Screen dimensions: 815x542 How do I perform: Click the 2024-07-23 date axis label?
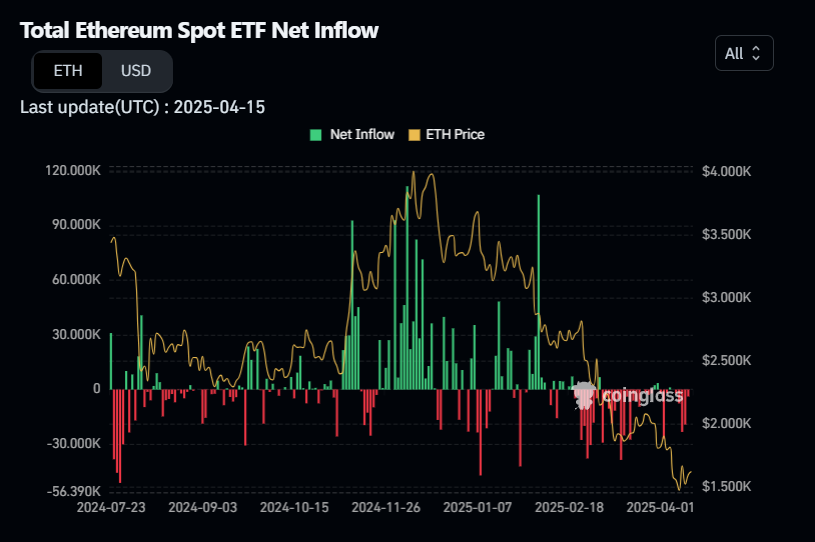[111, 507]
